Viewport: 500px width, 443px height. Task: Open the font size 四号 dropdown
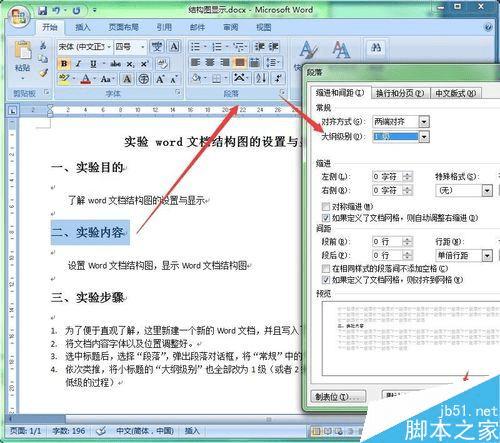click(143, 47)
